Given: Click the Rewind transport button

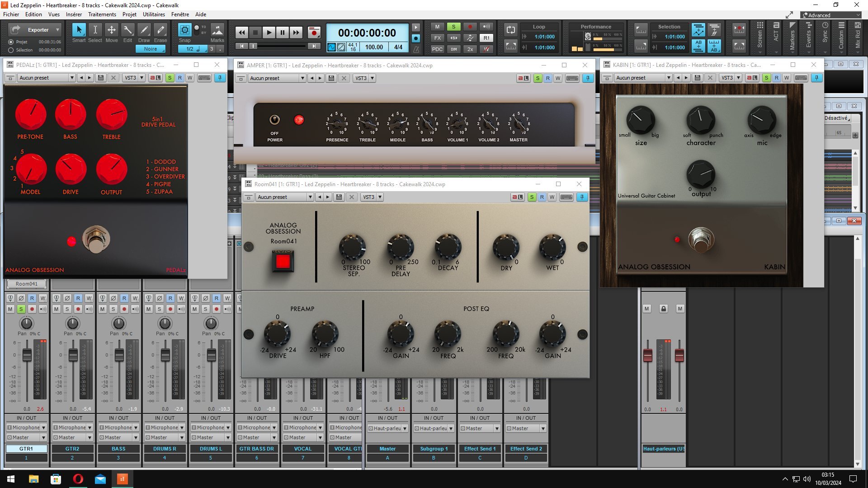Looking at the screenshot, I should point(242,33).
